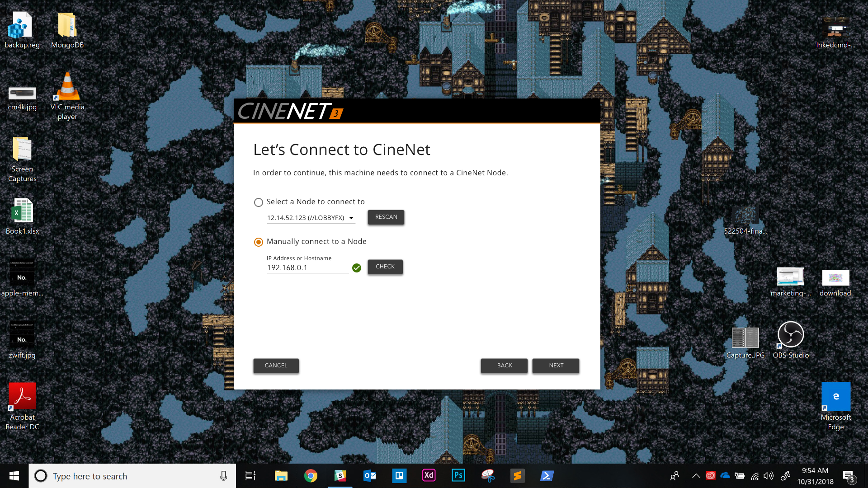Screen dimensions: 868x488
Task: Open File Explorer from taskbar
Action: coord(281,476)
